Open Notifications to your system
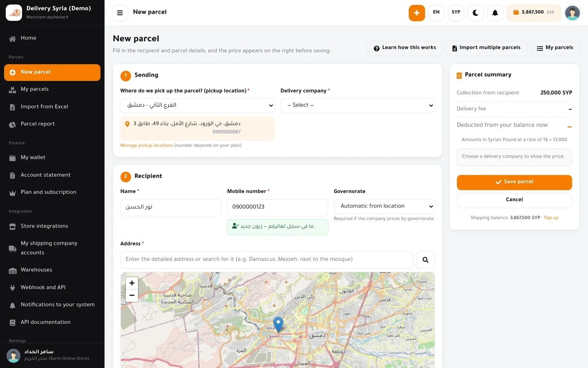 tap(52, 305)
